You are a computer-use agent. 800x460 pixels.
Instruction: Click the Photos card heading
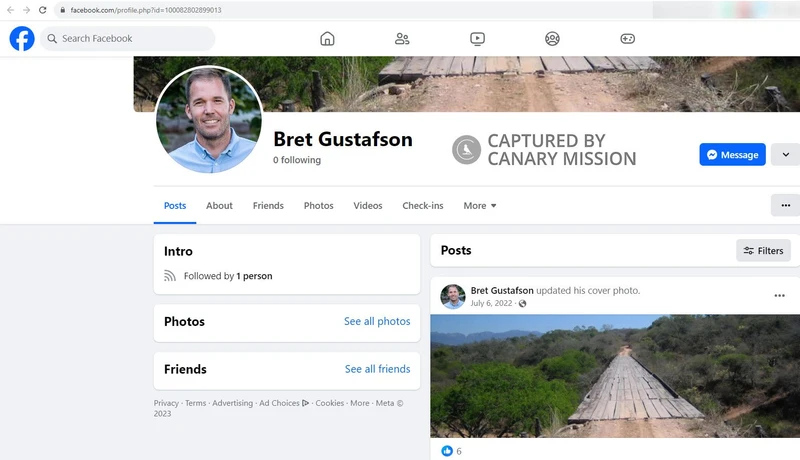(184, 321)
